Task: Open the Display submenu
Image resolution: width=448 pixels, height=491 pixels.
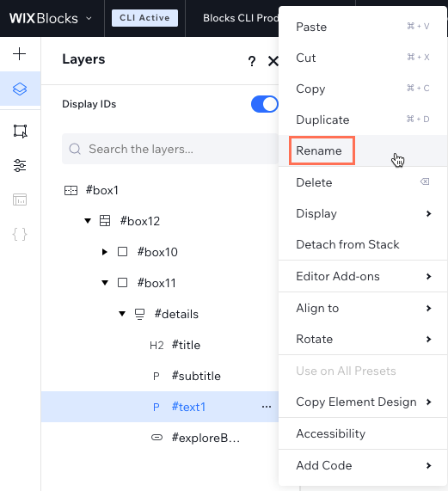Action: [x=363, y=213]
